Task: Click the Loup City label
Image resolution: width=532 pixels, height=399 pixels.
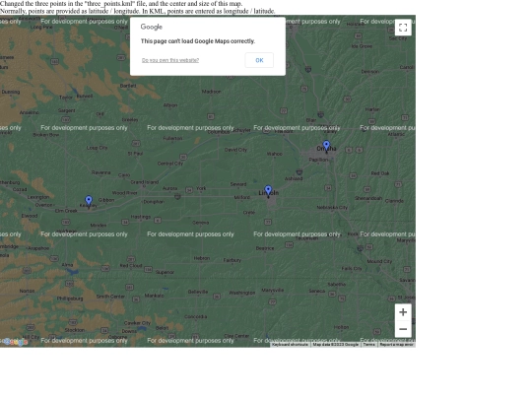Action: [97, 148]
